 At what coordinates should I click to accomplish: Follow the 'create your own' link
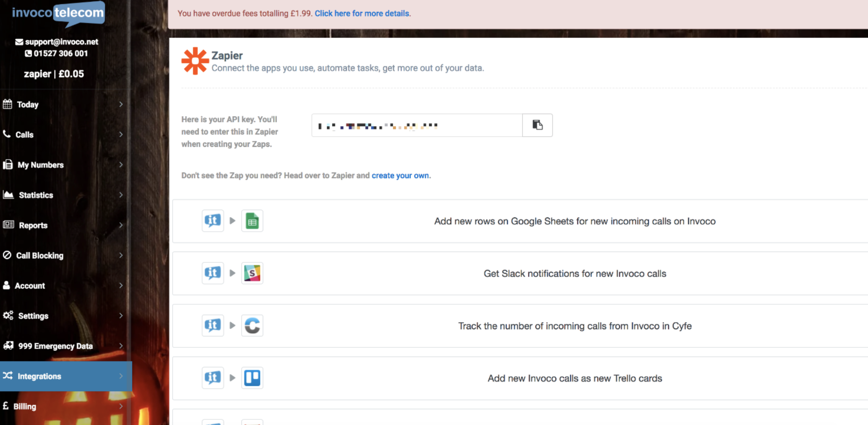[400, 176]
